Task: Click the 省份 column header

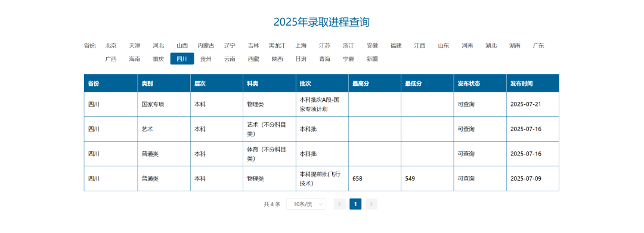Action: click(110, 83)
